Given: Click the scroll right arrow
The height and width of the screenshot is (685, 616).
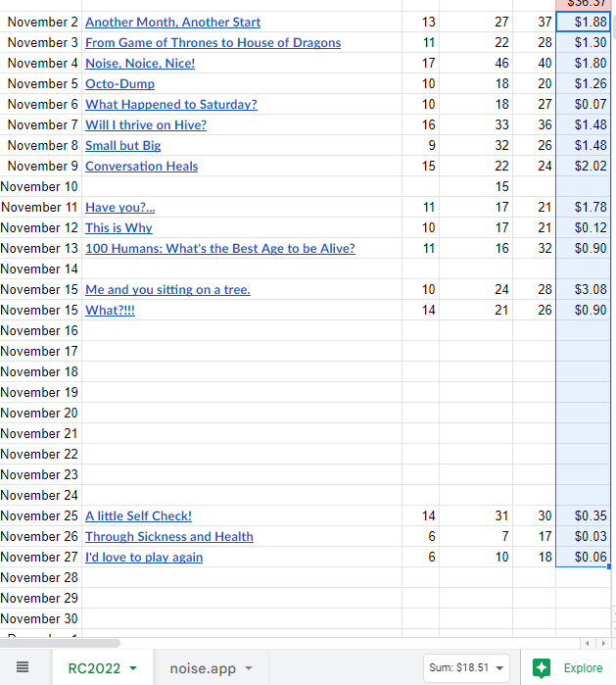Looking at the screenshot, I should 603,643.
